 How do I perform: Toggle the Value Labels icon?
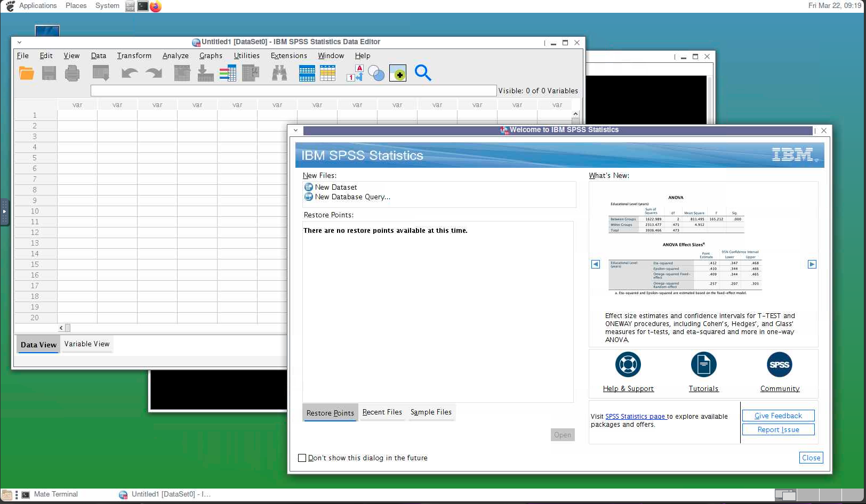click(355, 73)
